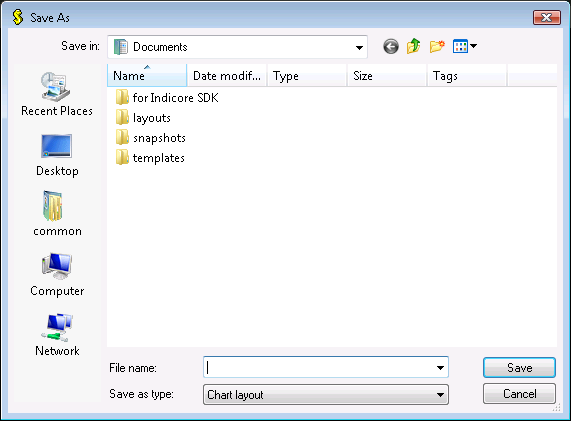This screenshot has width=571, height=421.
Task: Expand the File name history dropdown
Action: [440, 367]
